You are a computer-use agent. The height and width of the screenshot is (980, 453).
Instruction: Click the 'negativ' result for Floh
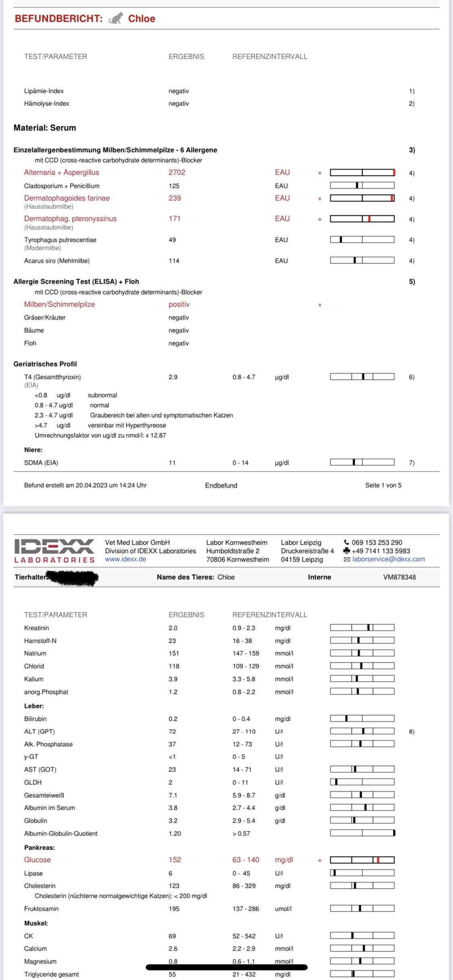click(179, 343)
